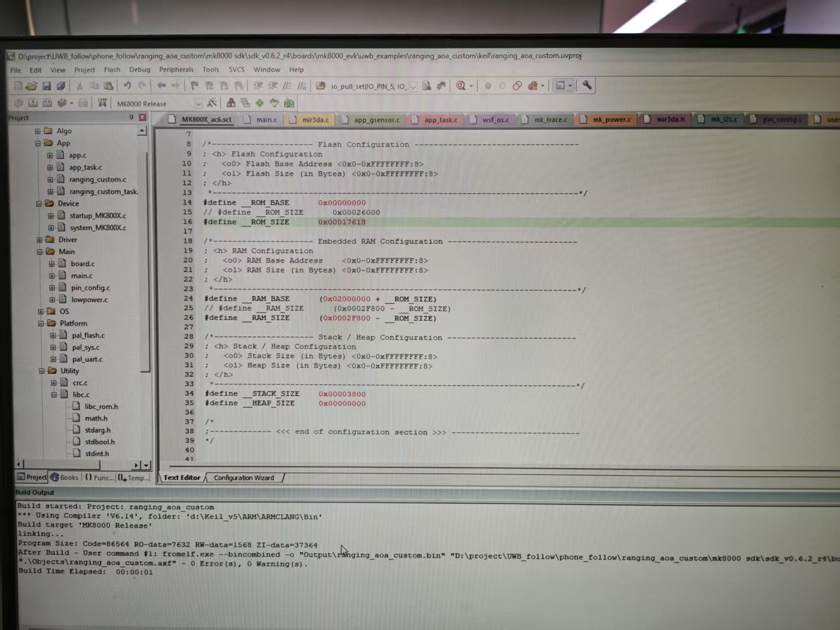Select stdint.h under libc.c
840x630 pixels.
[x=97, y=454]
